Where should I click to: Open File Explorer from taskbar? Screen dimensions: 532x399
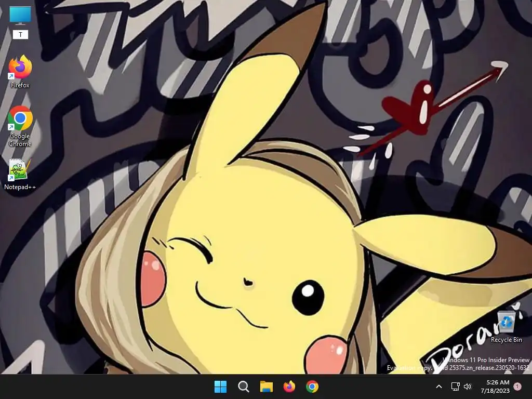click(267, 387)
